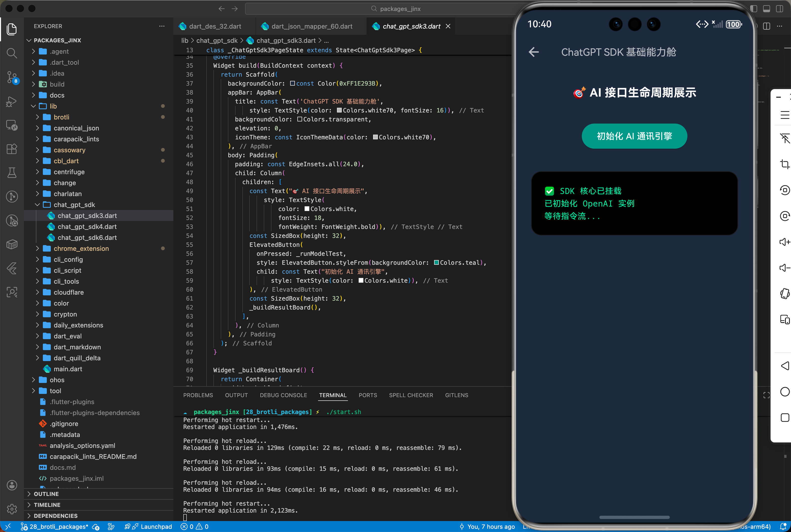The height and width of the screenshot is (532, 791).
Task: Open the Containers view in the activity bar
Action: point(12,244)
